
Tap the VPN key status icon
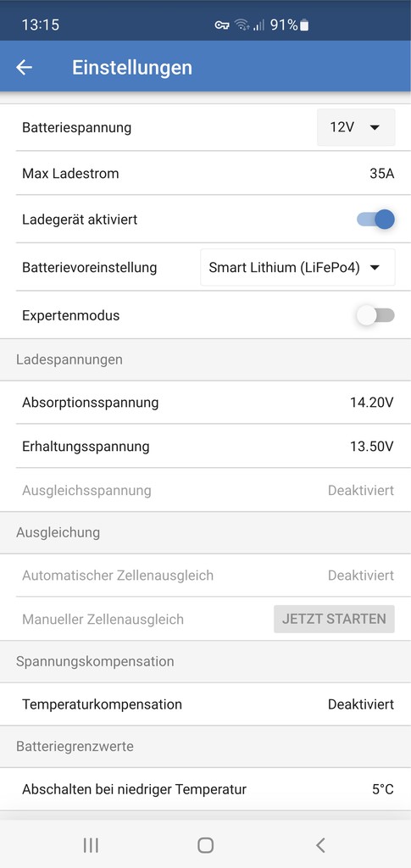click(222, 25)
